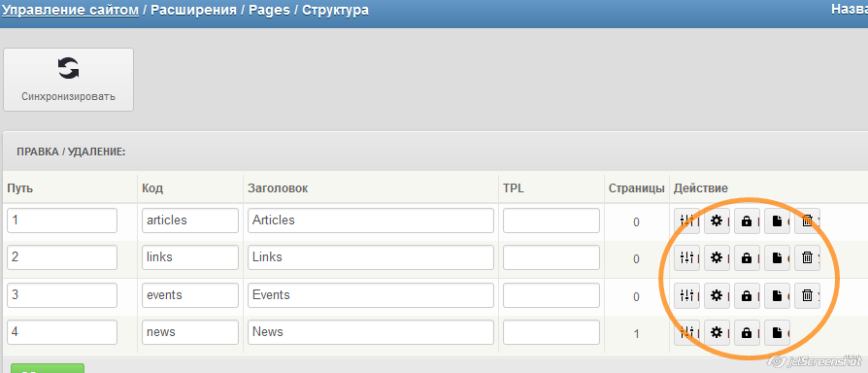Click the Заголовок field with News
Image resolution: width=868 pixels, height=373 pixels.
(x=371, y=332)
